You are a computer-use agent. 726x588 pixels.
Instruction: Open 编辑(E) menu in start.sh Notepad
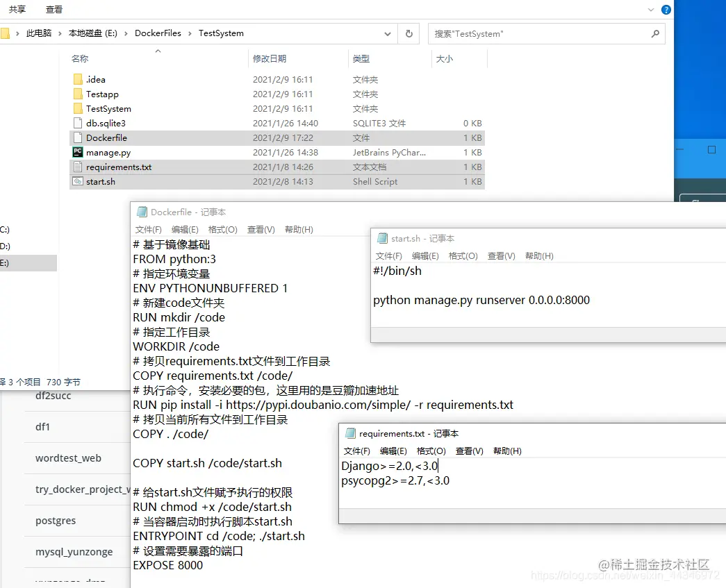coord(425,256)
